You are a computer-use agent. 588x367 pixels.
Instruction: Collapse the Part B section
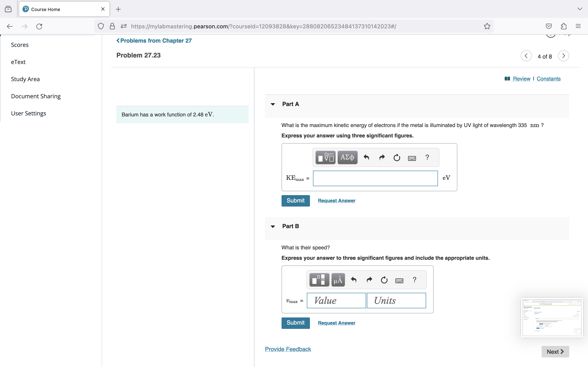[273, 226]
